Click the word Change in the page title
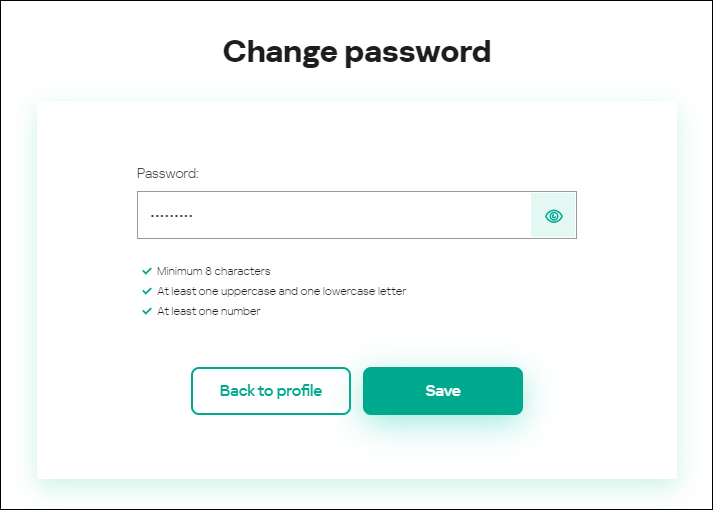Image resolution: width=713 pixels, height=510 pixels. (280, 51)
